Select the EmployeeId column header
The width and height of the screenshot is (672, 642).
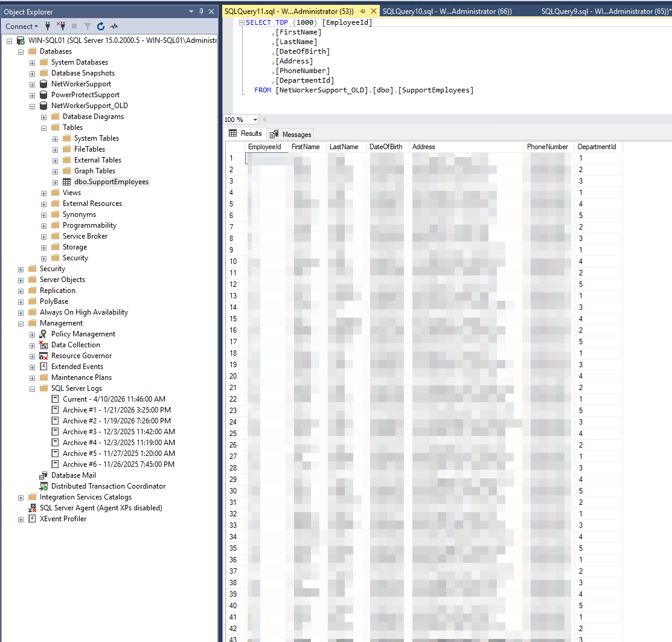coord(266,146)
